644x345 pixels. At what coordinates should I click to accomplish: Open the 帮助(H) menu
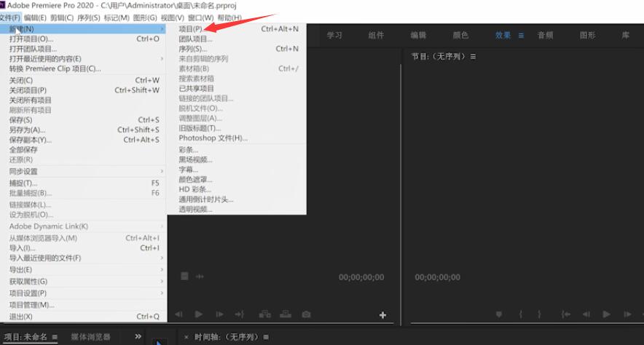[x=229, y=17]
